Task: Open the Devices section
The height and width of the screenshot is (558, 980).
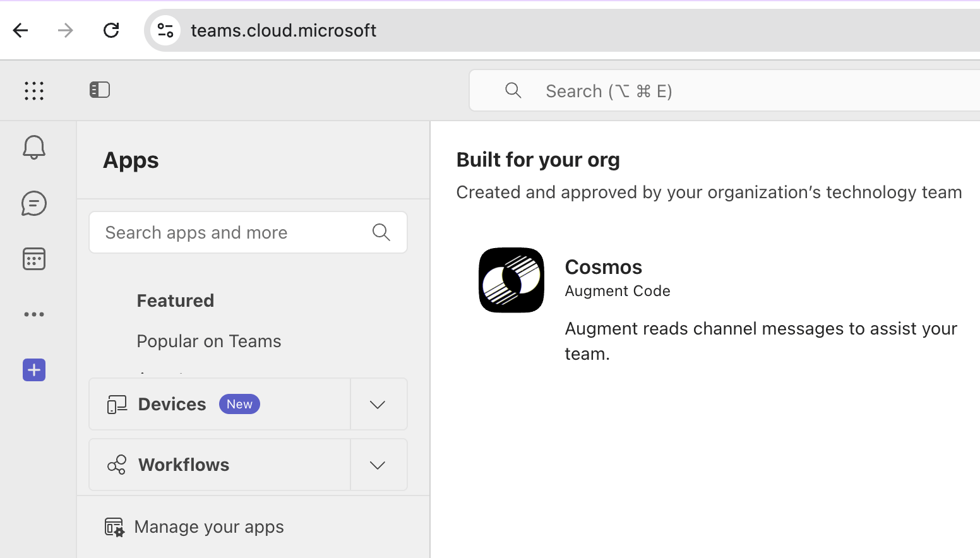Action: click(220, 405)
